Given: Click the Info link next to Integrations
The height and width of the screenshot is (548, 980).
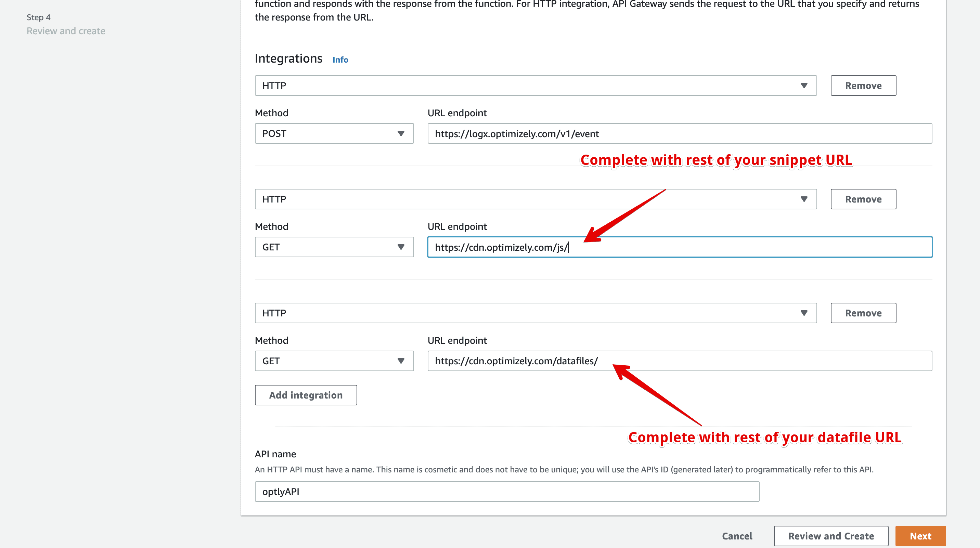Looking at the screenshot, I should point(340,60).
